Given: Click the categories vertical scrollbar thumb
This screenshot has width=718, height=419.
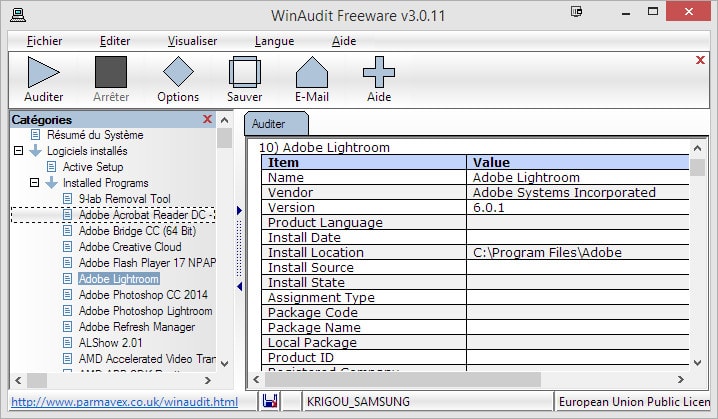Looking at the screenshot, I should [224, 138].
